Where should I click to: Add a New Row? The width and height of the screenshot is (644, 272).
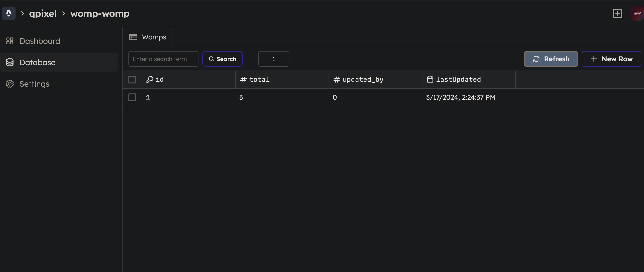tap(611, 59)
